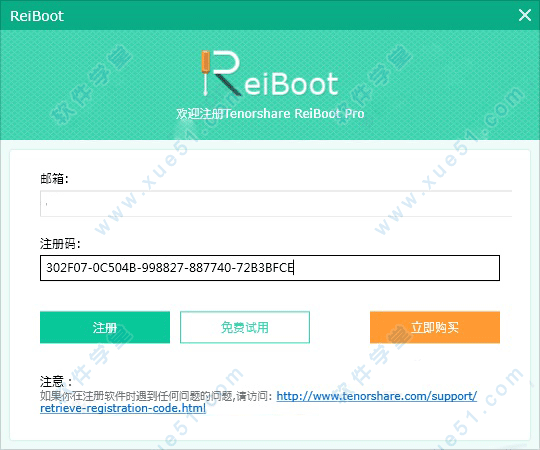Image resolution: width=540 pixels, height=450 pixels.
Task: Click blank space between 免费试用 and 立即购买
Action: click(340, 327)
